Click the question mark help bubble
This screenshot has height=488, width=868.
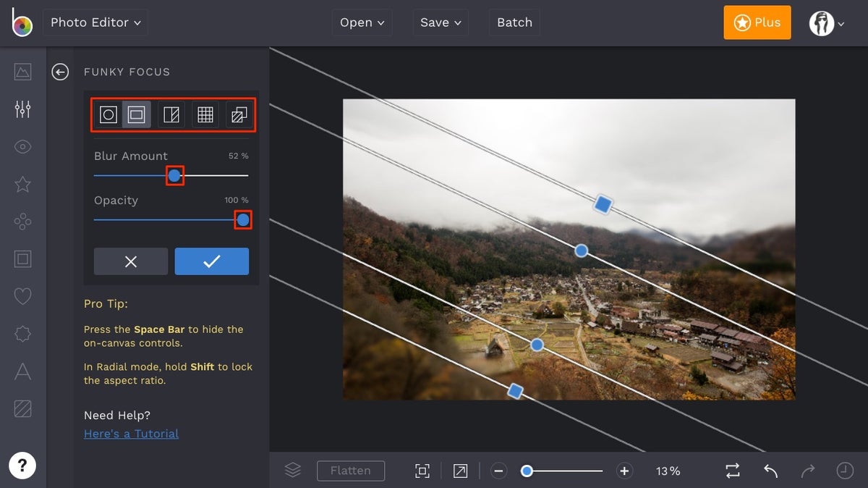23,466
